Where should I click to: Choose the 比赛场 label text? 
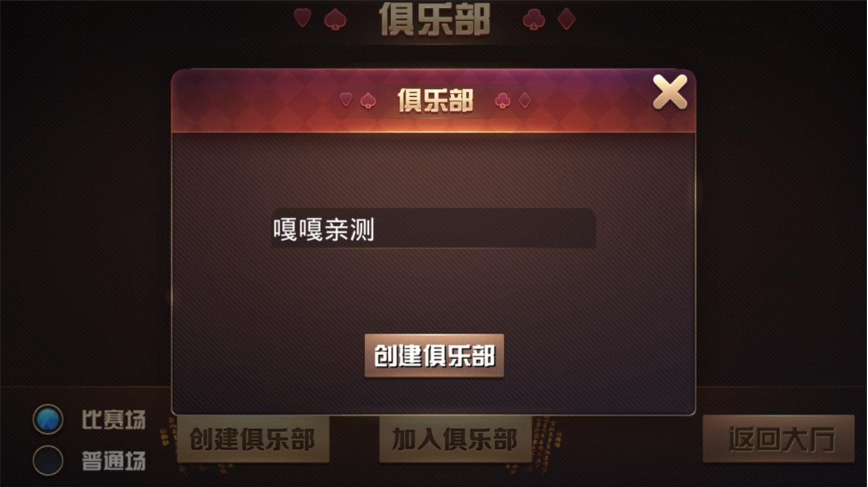pos(114,420)
